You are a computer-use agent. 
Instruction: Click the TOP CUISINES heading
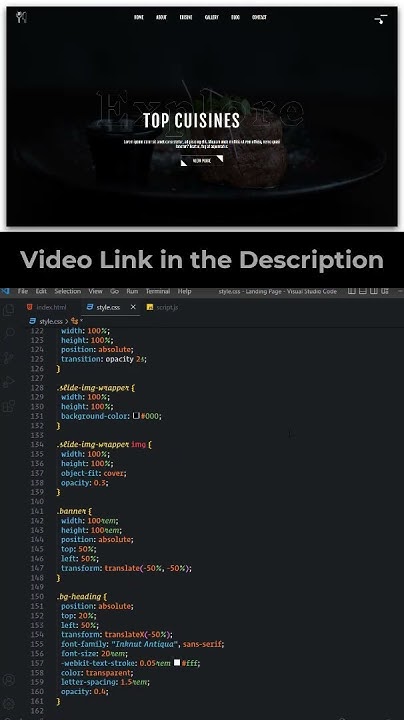point(191,121)
